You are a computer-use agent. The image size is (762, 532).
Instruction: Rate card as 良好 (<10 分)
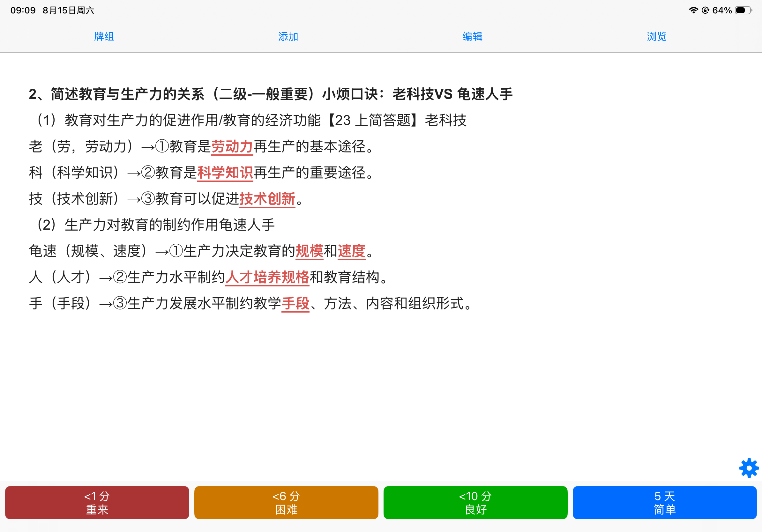tap(475, 502)
